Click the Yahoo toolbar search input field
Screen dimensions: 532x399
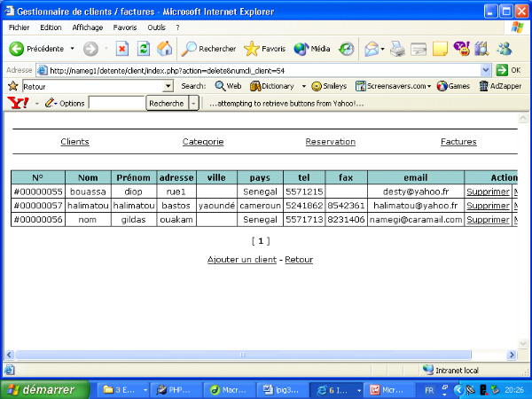(x=117, y=103)
